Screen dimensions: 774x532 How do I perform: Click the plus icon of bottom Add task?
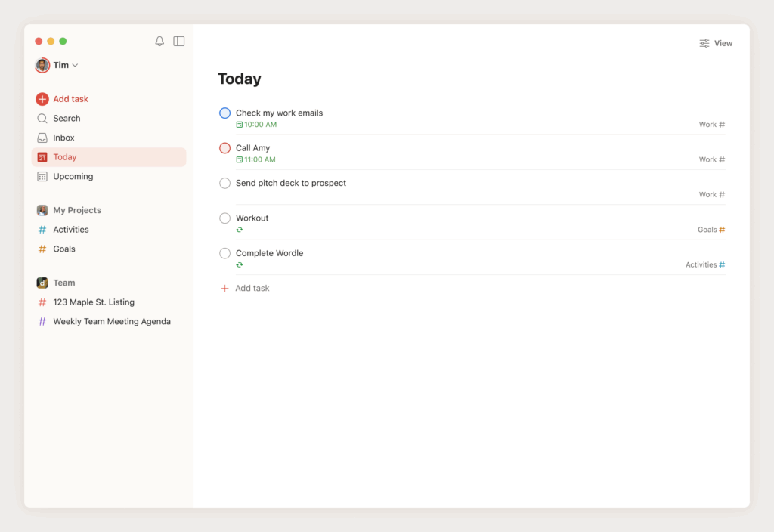click(224, 288)
